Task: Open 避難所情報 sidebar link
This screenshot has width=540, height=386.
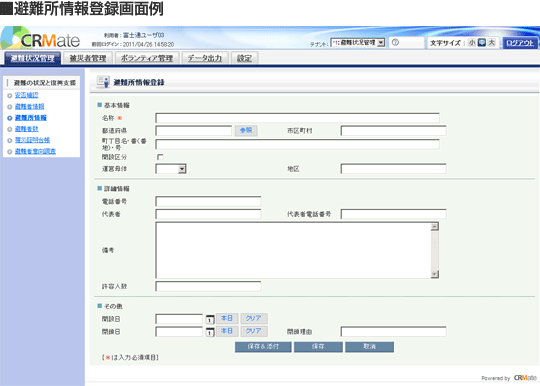Action: [31, 118]
